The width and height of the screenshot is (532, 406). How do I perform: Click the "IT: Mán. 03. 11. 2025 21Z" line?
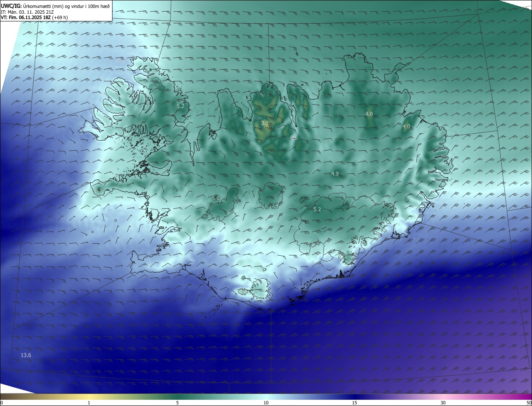point(27,12)
